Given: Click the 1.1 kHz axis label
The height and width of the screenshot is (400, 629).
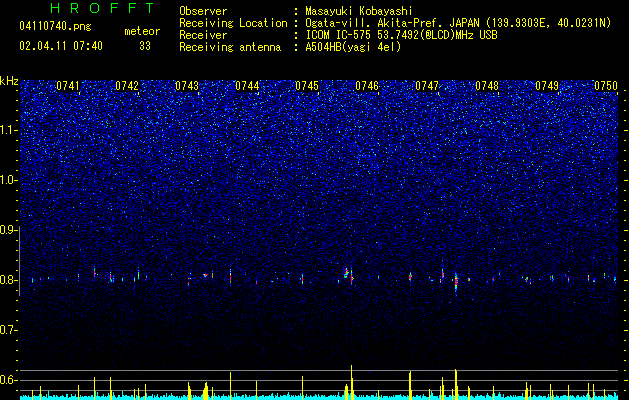Looking at the screenshot, I should click(9, 130).
